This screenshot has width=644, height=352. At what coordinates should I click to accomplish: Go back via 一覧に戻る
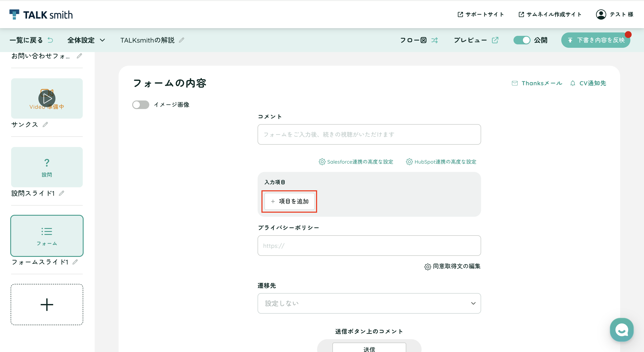click(31, 40)
